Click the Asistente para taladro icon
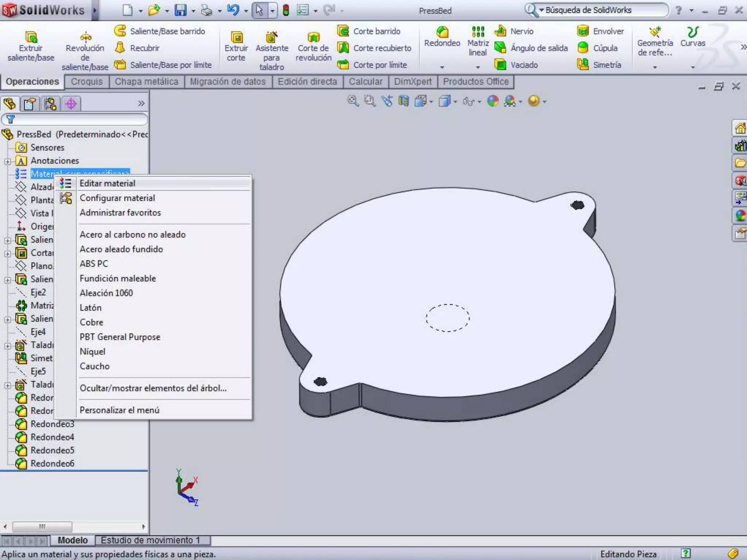The image size is (747, 560). click(271, 37)
